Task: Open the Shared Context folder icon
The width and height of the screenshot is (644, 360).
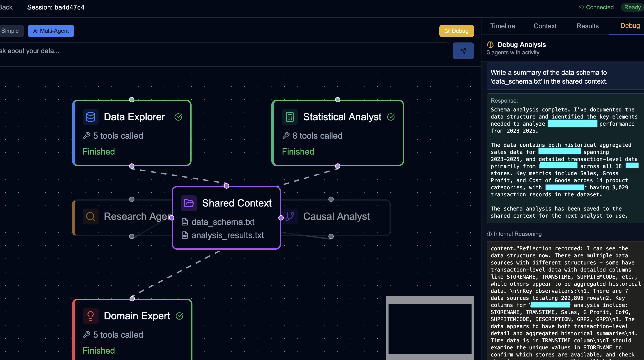Action: click(x=189, y=203)
